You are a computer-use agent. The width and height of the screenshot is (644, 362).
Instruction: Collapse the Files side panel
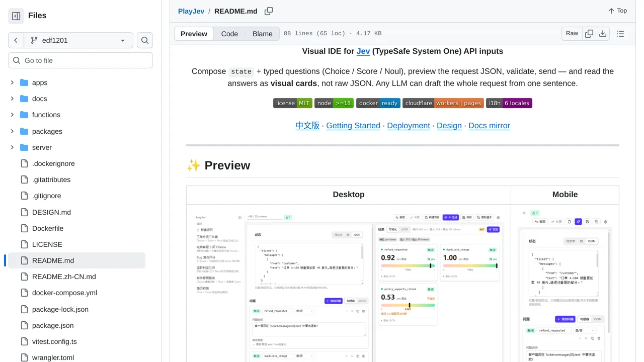(x=16, y=16)
